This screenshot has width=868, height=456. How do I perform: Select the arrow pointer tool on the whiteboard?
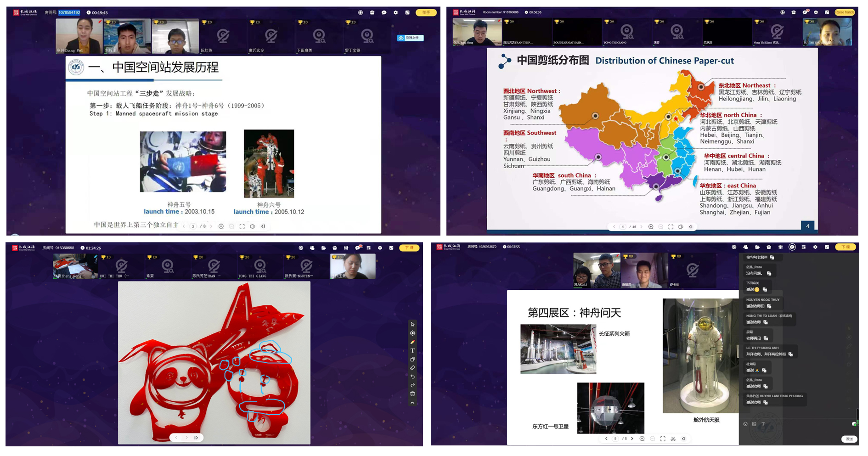pyautogui.click(x=412, y=324)
